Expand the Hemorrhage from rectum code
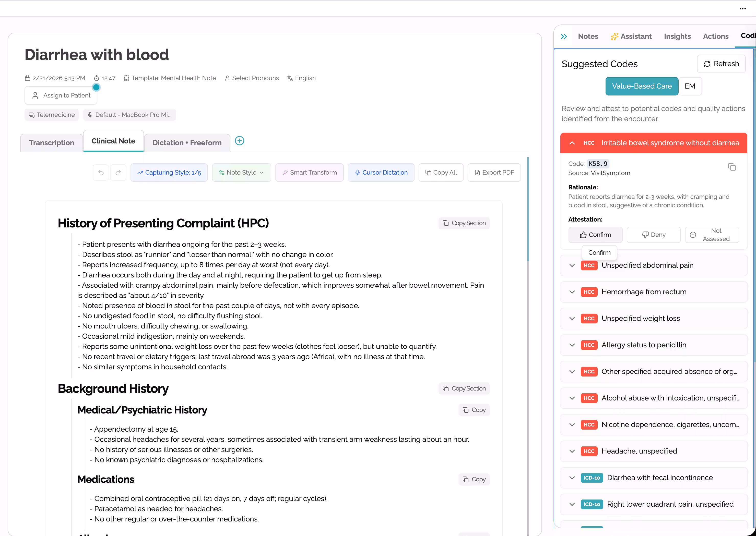The height and width of the screenshot is (536, 756). click(x=572, y=292)
